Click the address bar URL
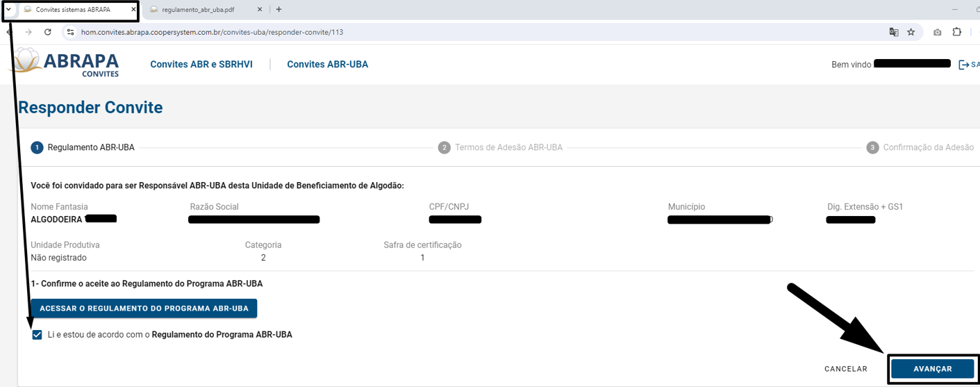 [212, 32]
